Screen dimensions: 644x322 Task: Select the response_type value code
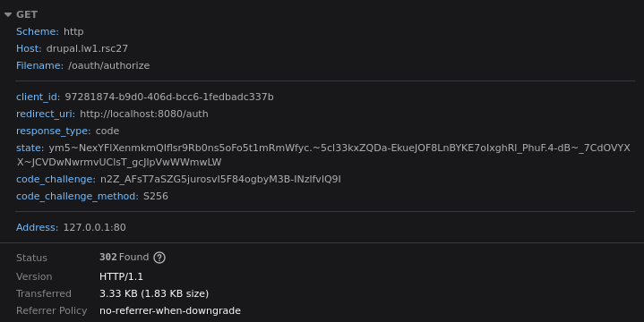[107, 131]
